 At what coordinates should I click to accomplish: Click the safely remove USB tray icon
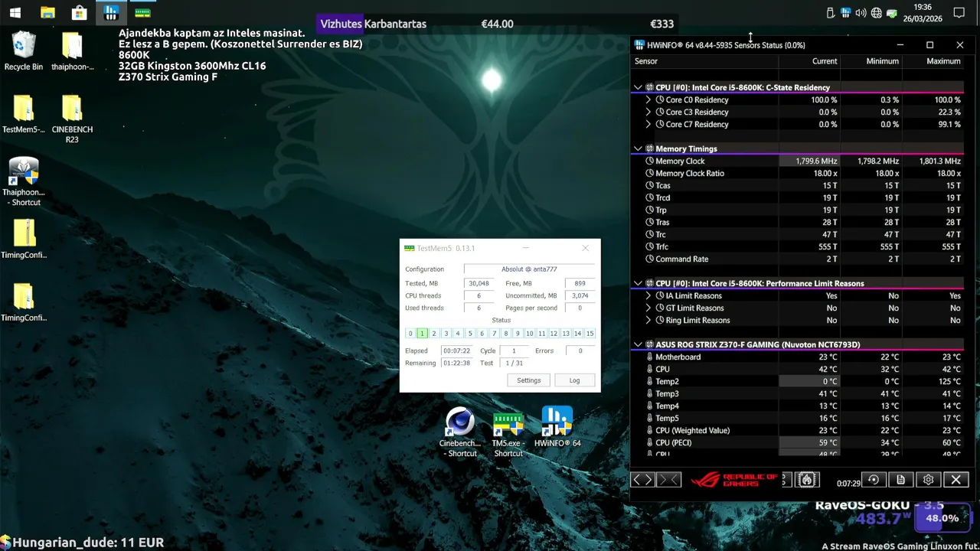point(831,13)
